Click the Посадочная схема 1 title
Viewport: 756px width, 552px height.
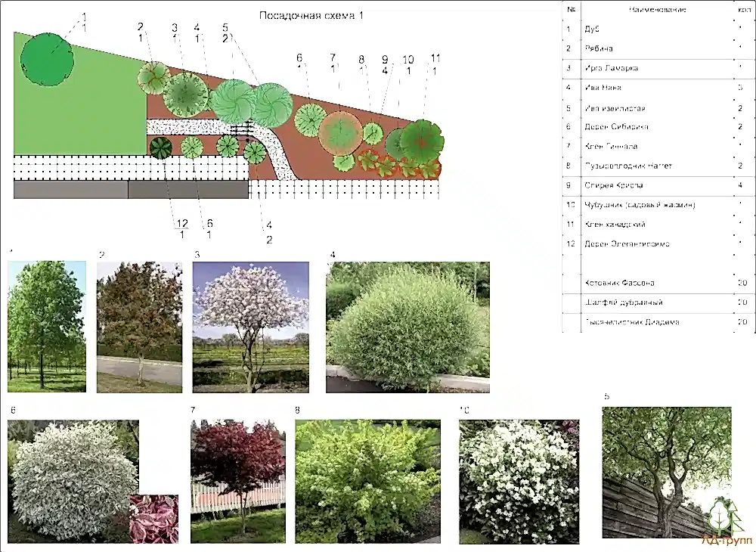[311, 15]
